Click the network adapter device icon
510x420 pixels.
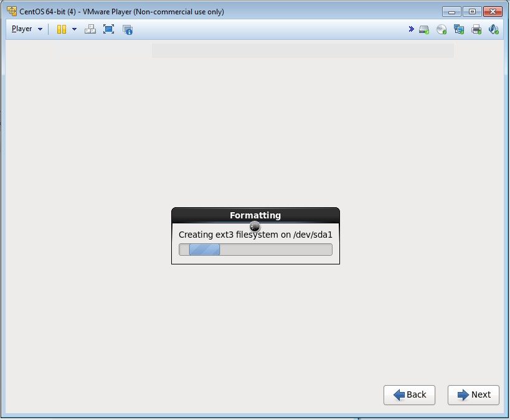459,29
